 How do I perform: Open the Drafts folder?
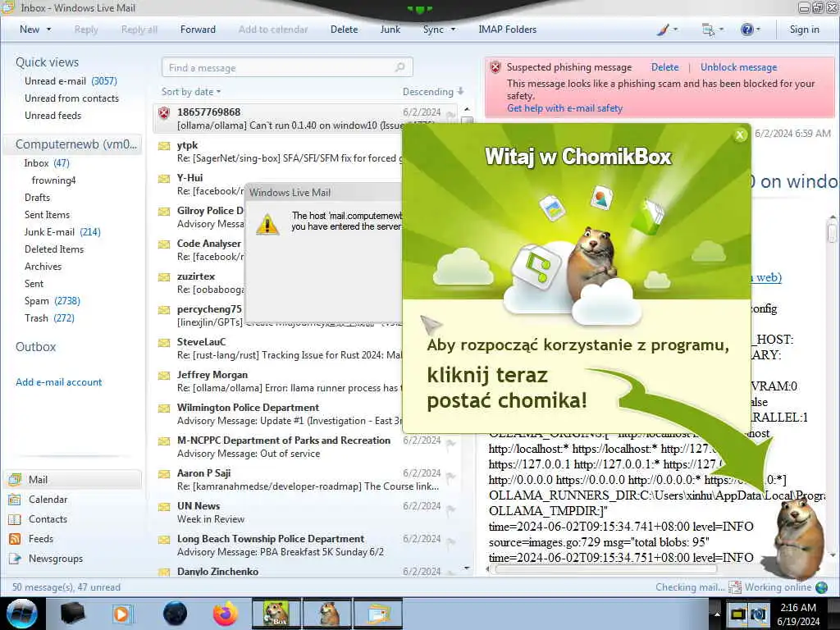point(37,197)
